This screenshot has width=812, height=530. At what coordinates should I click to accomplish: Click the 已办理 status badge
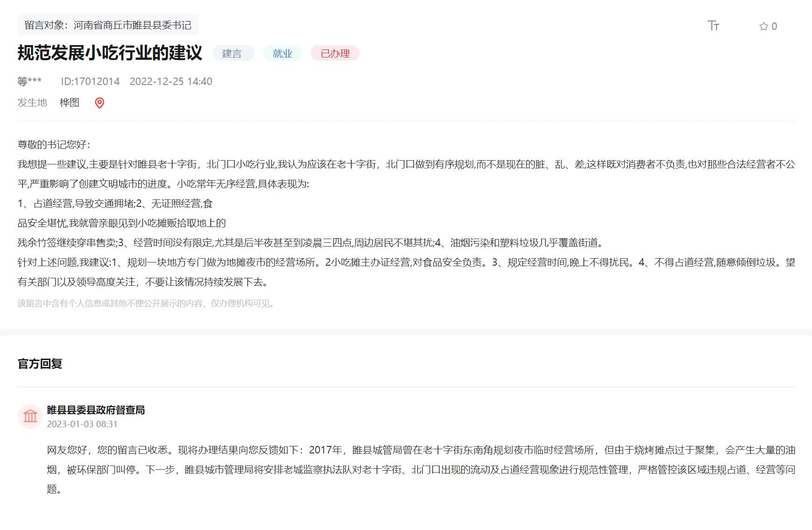335,54
